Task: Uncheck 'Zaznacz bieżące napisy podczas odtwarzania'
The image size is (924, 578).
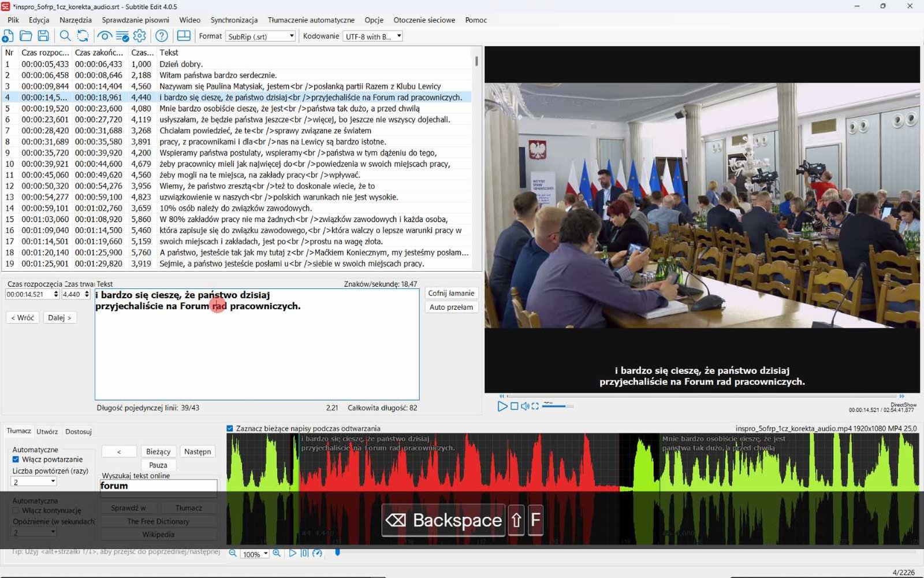Action: 230,428
